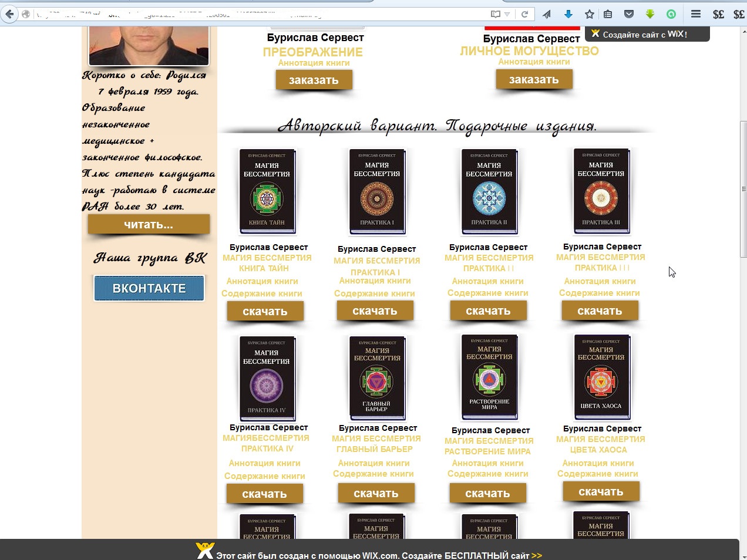This screenshot has height=560, width=747.
Task: Open Содержание книги for ПРАКТИКА IV
Action: coord(264,476)
